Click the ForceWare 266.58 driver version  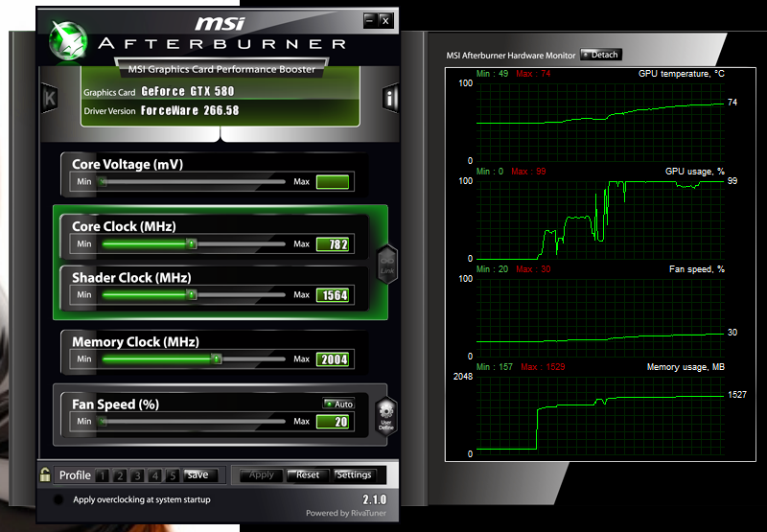(x=190, y=110)
